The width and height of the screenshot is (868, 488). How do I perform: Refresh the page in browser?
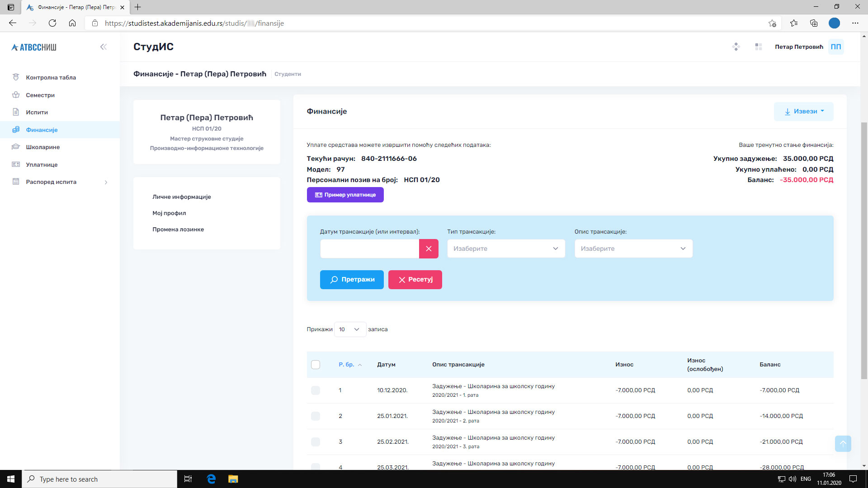pos(52,23)
